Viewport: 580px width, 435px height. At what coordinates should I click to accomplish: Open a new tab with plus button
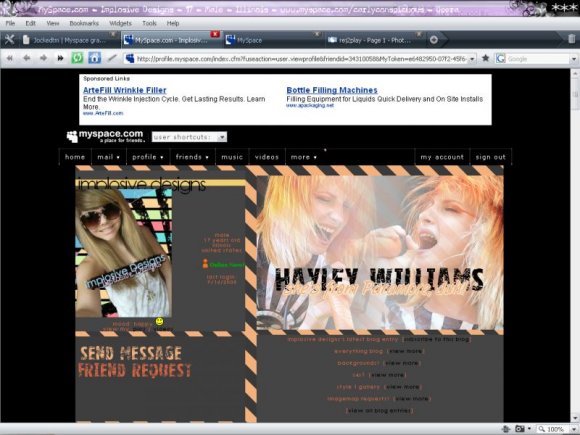(434, 40)
